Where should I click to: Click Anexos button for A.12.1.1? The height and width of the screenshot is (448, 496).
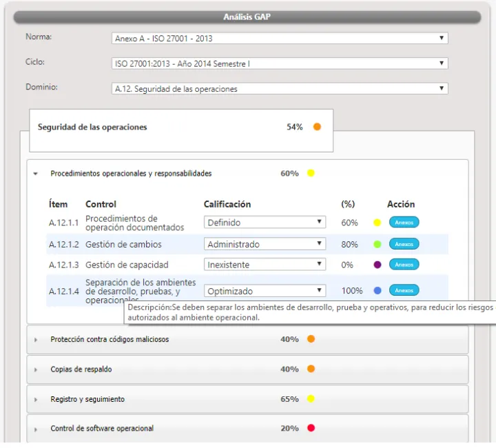click(404, 223)
